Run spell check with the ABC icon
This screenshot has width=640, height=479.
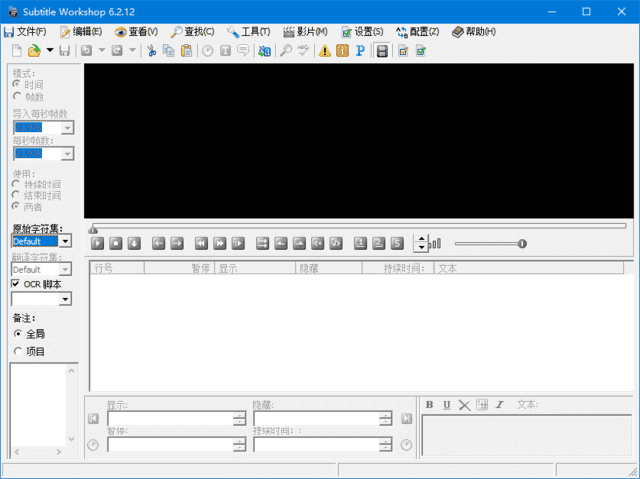(303, 51)
